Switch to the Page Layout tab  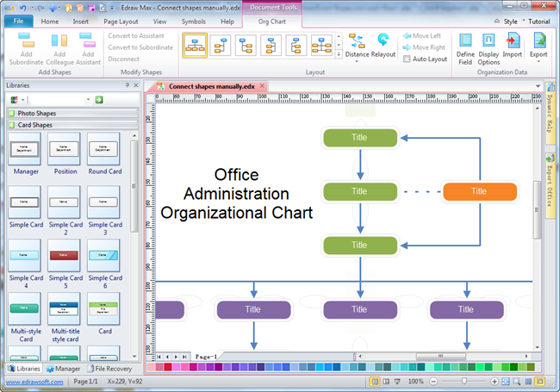coord(121,22)
